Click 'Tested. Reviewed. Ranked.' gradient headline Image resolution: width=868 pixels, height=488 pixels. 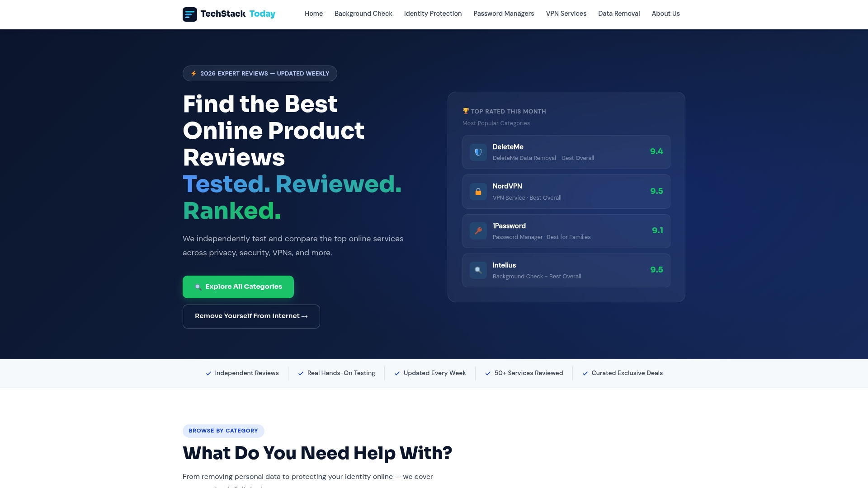[x=292, y=197]
